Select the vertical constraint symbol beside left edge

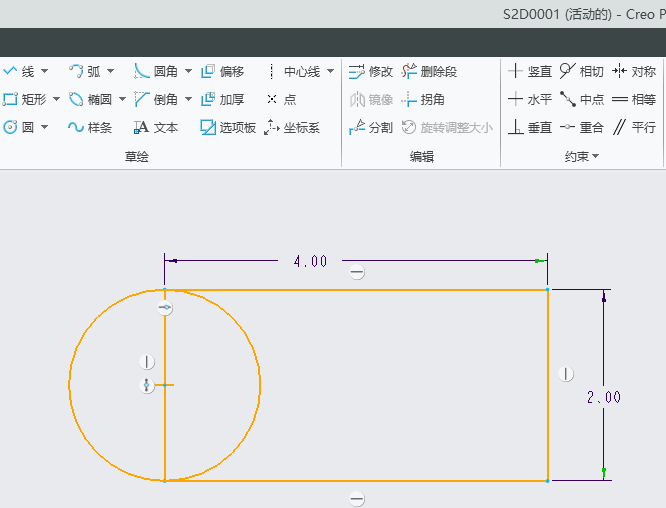point(147,362)
